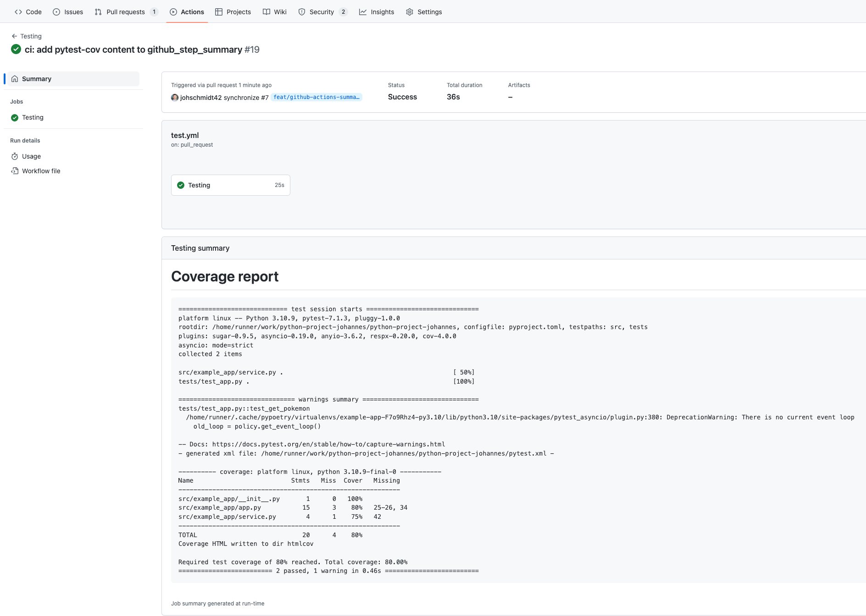Open repository Settings tab
Image resolution: width=866 pixels, height=616 pixels.
point(424,12)
